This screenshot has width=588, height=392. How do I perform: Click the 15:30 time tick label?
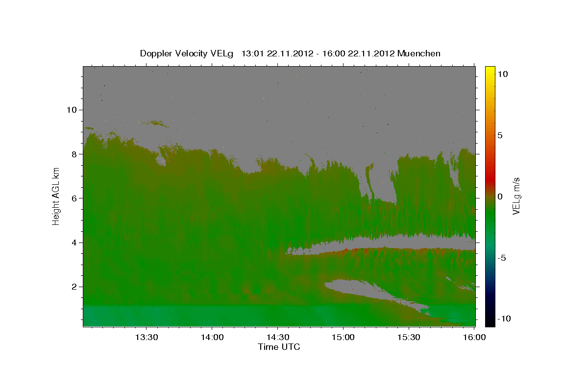click(409, 338)
